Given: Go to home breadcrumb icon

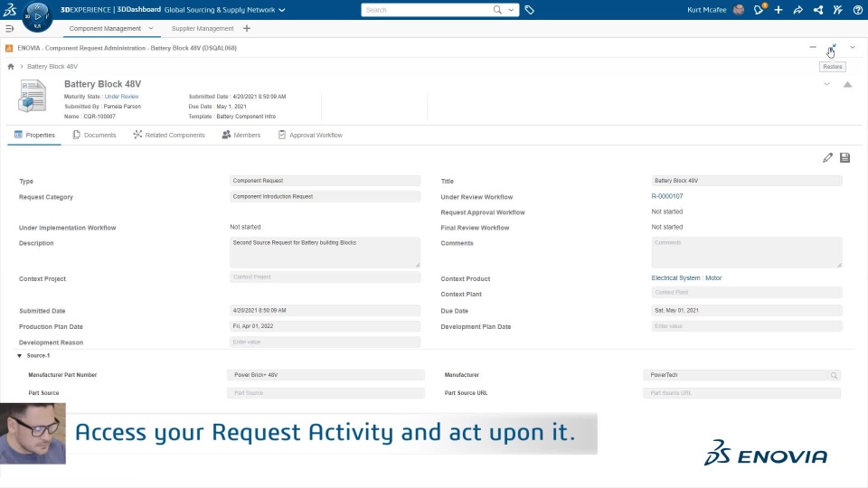Looking at the screenshot, I should (11, 66).
